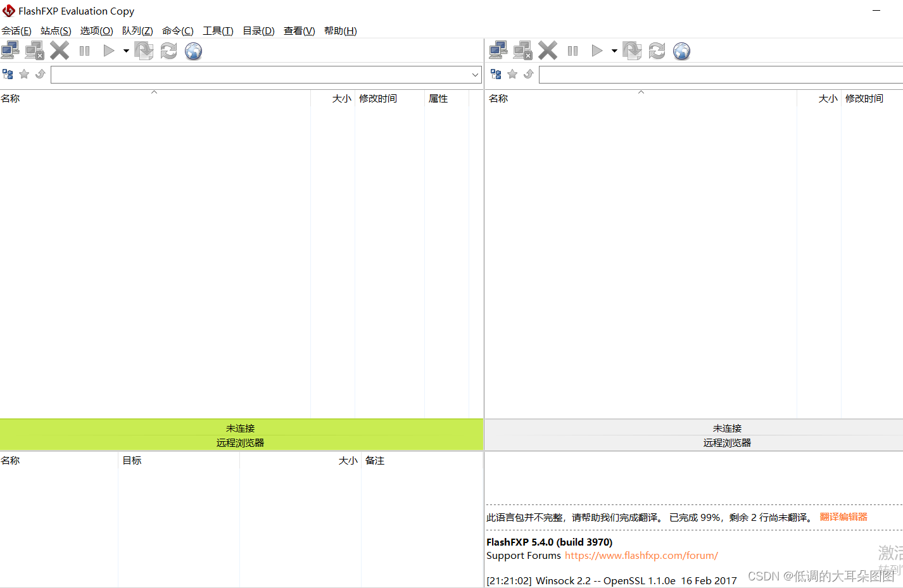Click folder tree icon beside right path box
The image size is (903, 588).
coord(496,74)
